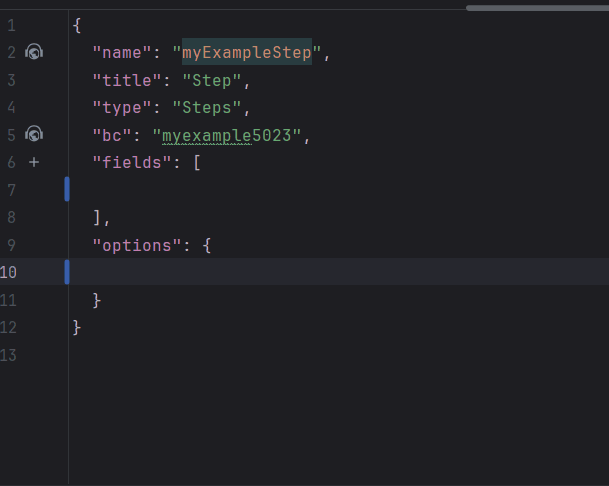Click the blue change marker on line 7
Image resolution: width=609 pixels, height=486 pixels.
[67, 189]
